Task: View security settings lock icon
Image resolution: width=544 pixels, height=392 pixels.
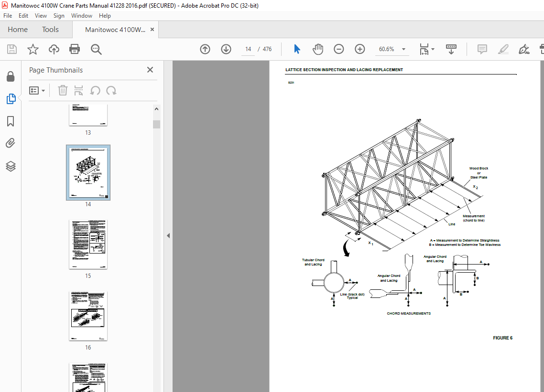Action: (11, 76)
